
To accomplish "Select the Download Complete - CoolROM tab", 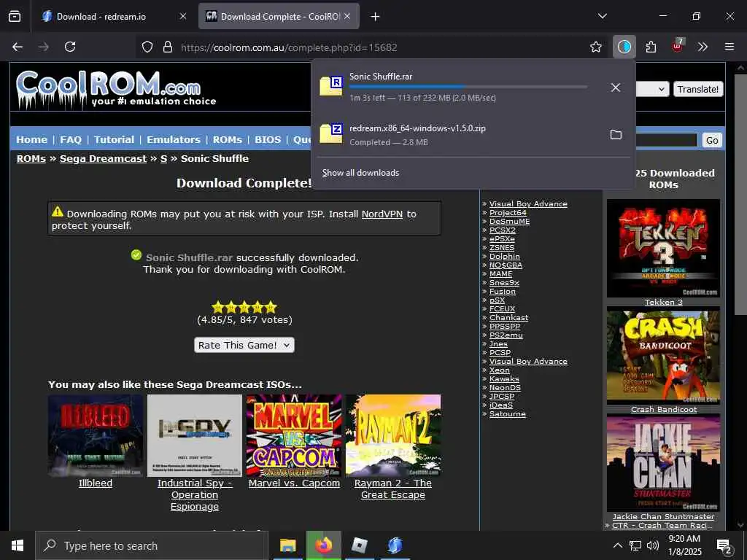I will tap(279, 16).
